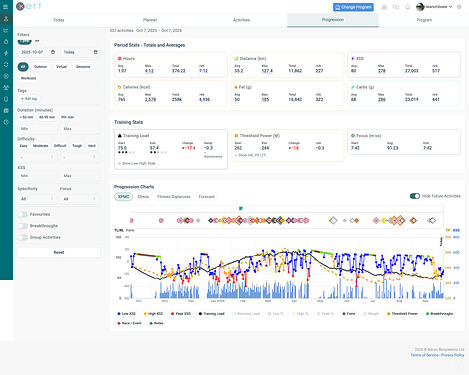Click the circular target sidebar icon
469x375 pixels.
(6, 76)
